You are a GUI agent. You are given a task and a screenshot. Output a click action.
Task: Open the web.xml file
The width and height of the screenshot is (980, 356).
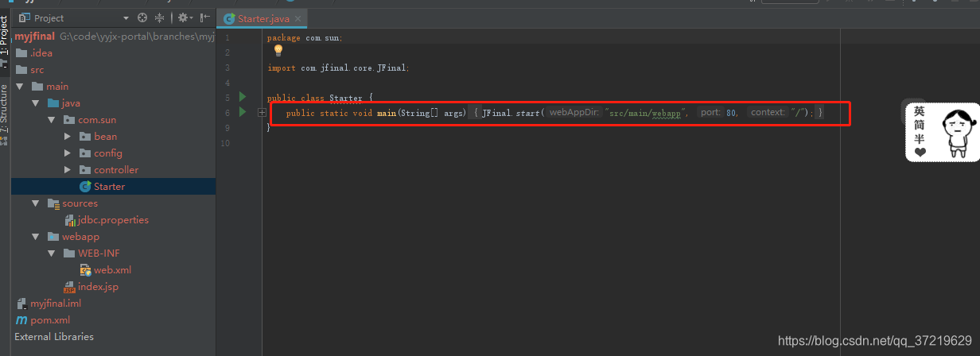[112, 269]
